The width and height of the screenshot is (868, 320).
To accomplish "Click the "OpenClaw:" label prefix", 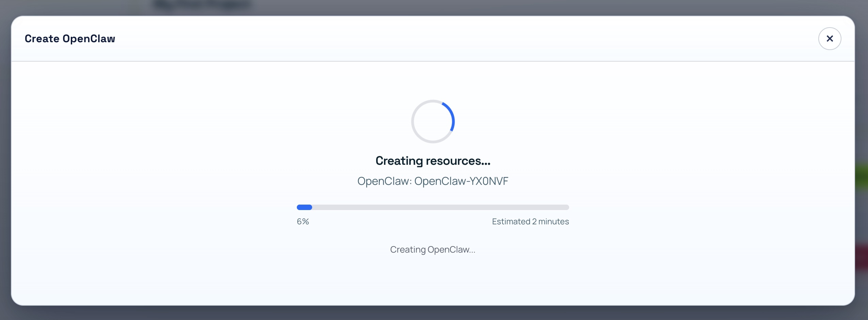I will point(384,181).
